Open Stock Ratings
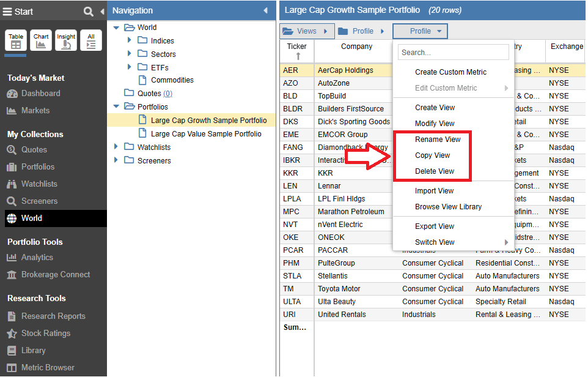 39,334
